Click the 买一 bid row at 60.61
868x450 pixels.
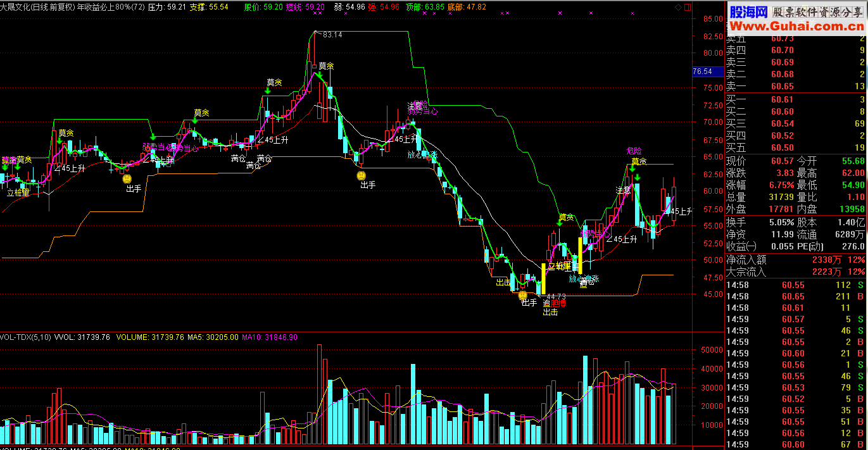click(796, 100)
